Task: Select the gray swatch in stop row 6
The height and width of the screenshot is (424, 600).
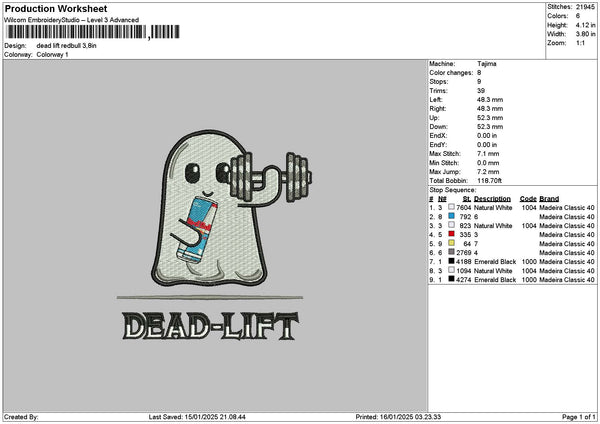Action: pyautogui.click(x=452, y=252)
